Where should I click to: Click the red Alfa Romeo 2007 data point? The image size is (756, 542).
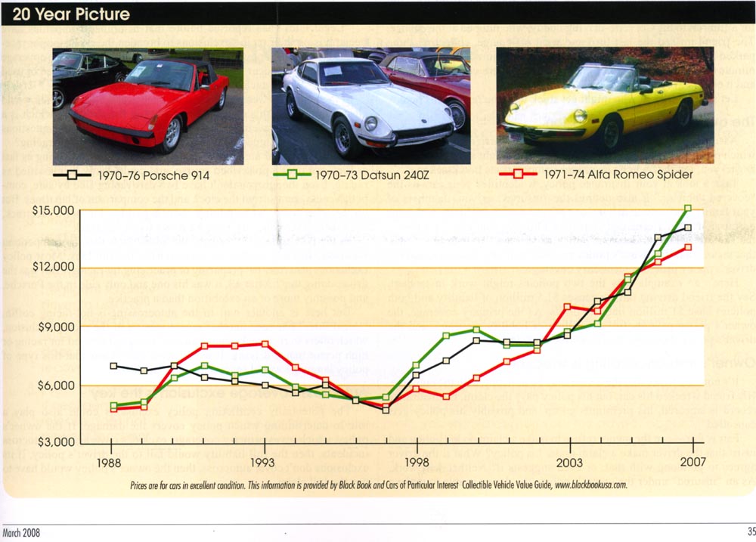point(688,247)
